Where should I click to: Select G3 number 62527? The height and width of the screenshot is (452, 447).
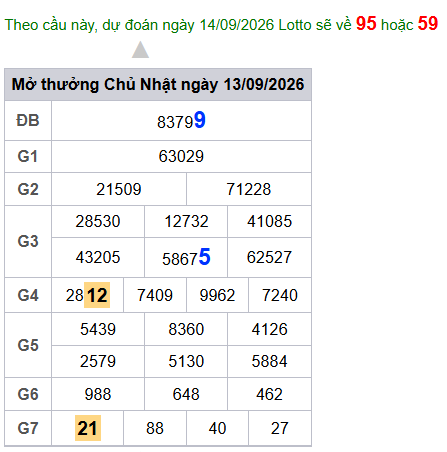pos(269,257)
